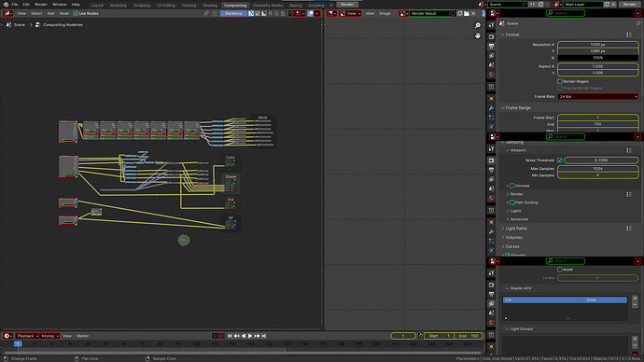Open Output properties tab in top properties editor
This screenshot has width=644, height=362.
[491, 47]
